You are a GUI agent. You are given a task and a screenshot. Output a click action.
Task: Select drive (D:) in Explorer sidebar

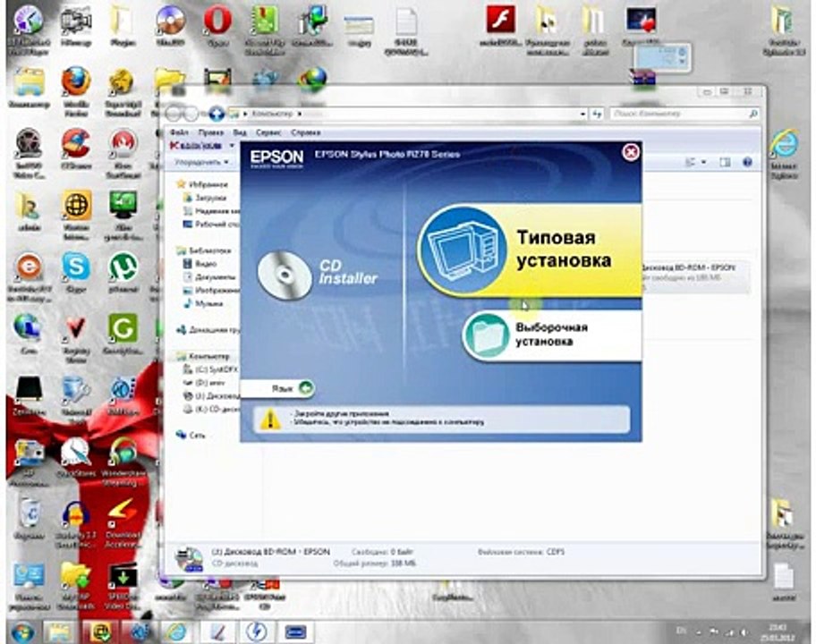pyautogui.click(x=209, y=382)
